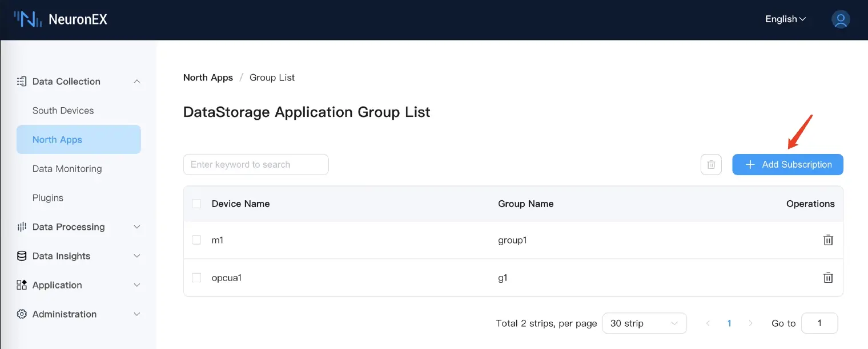The image size is (868, 349).
Task: Expand the Administration menu chevron
Action: click(x=136, y=314)
